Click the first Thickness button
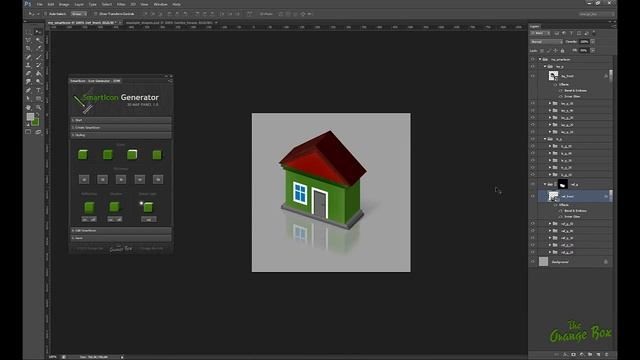640x360 pixels. [84, 179]
